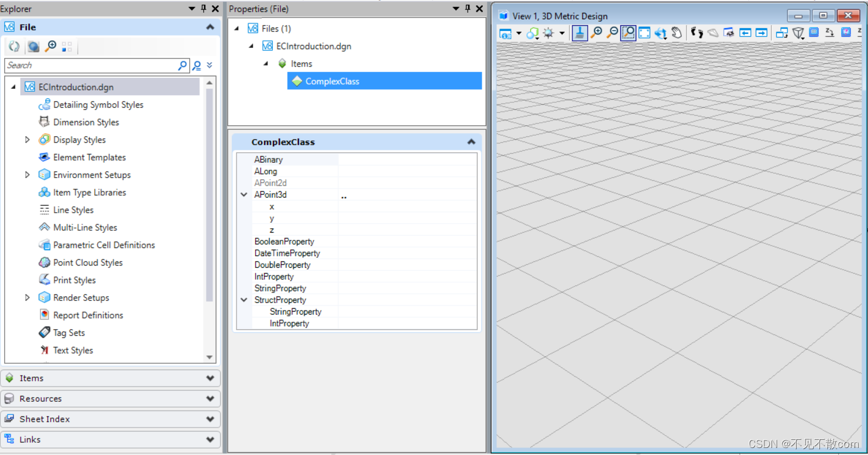Click the Explorer globe settings icon

pos(33,47)
